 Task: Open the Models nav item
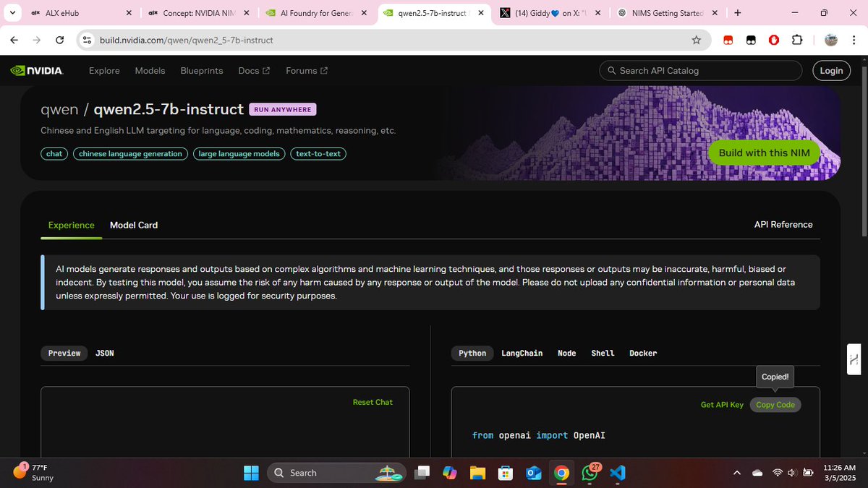click(150, 71)
